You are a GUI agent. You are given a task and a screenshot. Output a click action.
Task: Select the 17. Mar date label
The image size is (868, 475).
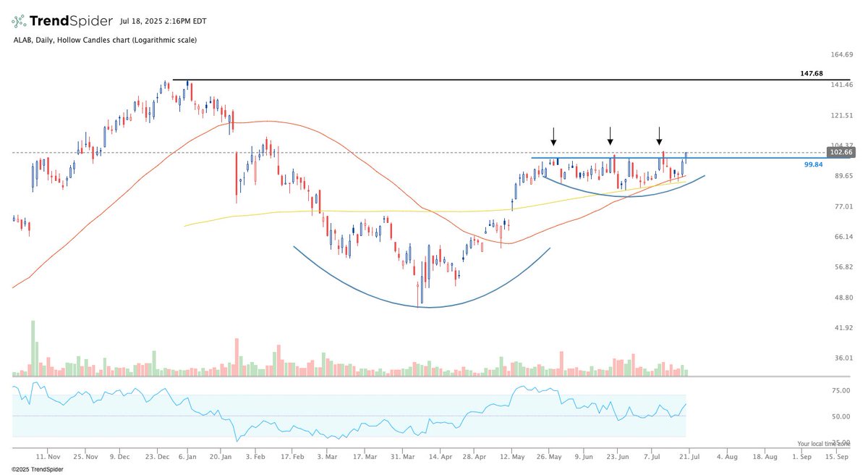tap(365, 458)
